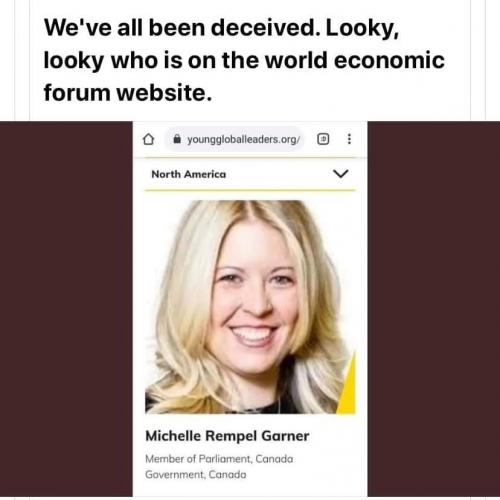Open the North America region dropdown
Viewport: 500px width, 500px height.
coord(250,174)
